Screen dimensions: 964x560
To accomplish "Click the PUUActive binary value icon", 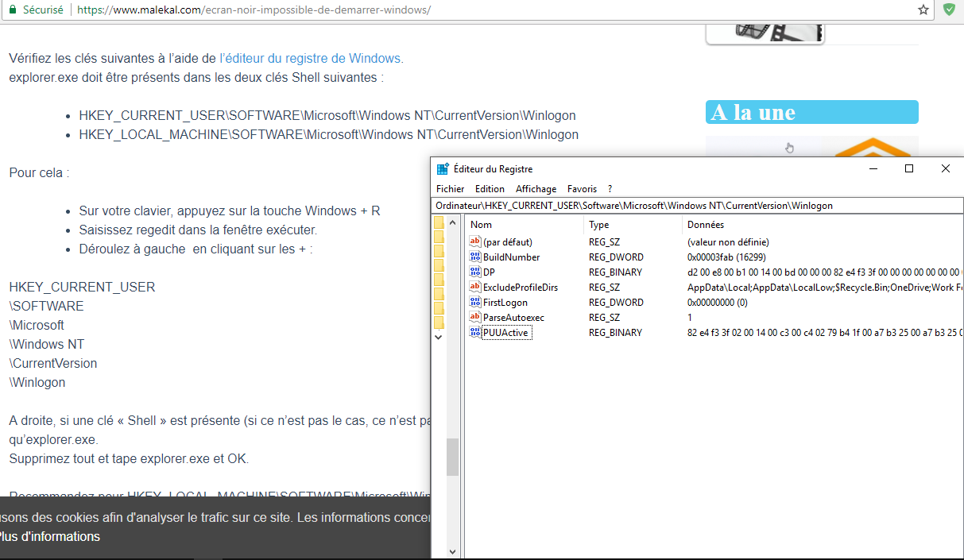I will tap(475, 332).
